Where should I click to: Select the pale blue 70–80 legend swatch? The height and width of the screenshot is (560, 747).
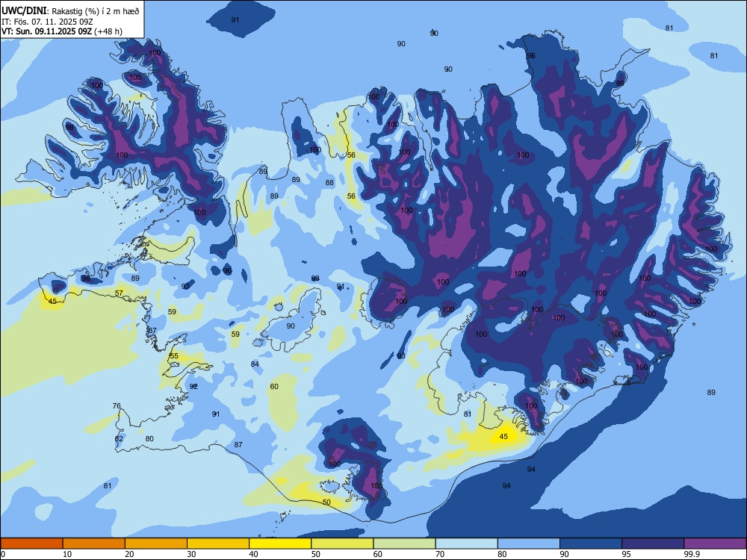(467, 544)
